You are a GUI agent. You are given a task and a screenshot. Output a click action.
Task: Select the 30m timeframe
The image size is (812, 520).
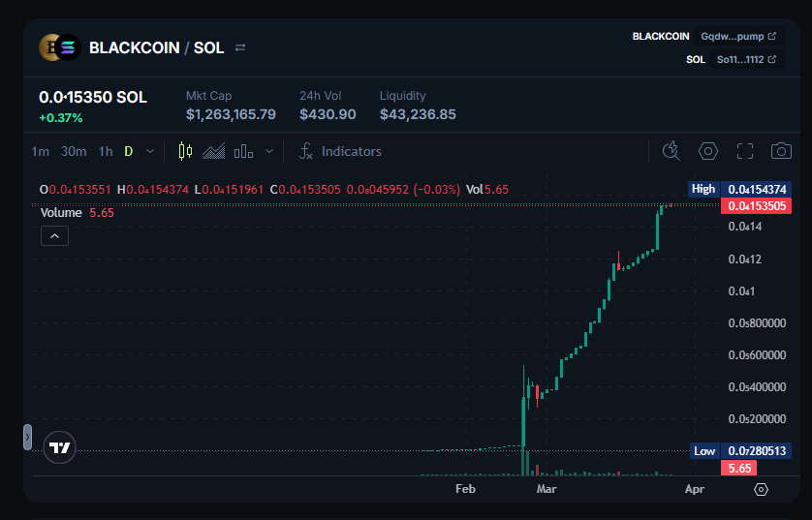tap(74, 152)
